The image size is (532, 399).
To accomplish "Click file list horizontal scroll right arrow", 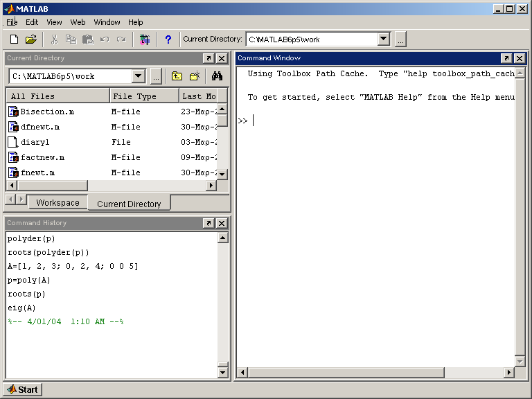I will pos(211,185).
